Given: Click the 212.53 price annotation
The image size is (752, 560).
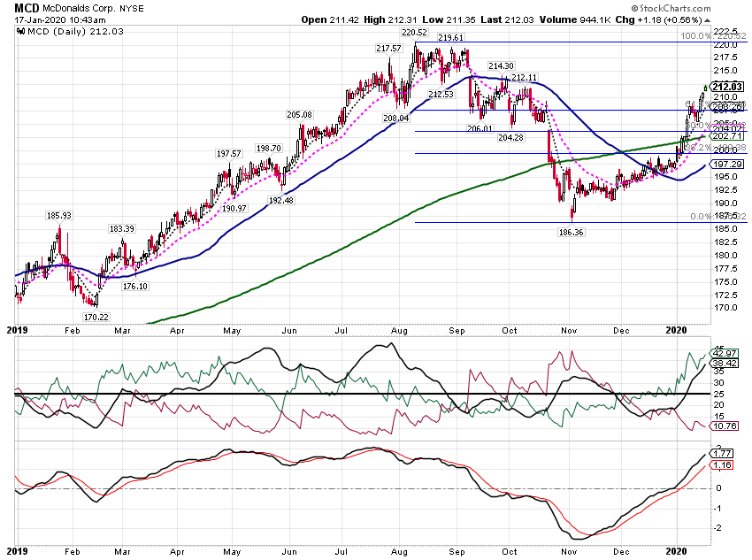Looking at the screenshot, I should [441, 95].
